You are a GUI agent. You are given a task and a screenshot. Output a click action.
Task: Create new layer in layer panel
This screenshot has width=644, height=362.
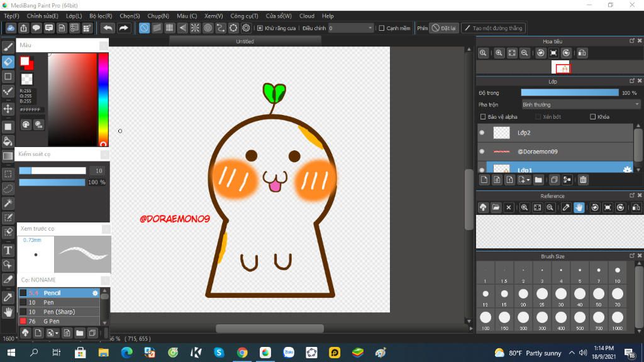pyautogui.click(x=484, y=180)
